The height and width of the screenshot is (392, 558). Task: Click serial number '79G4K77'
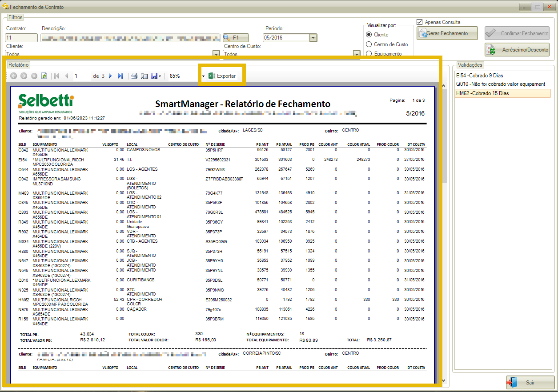(214, 193)
